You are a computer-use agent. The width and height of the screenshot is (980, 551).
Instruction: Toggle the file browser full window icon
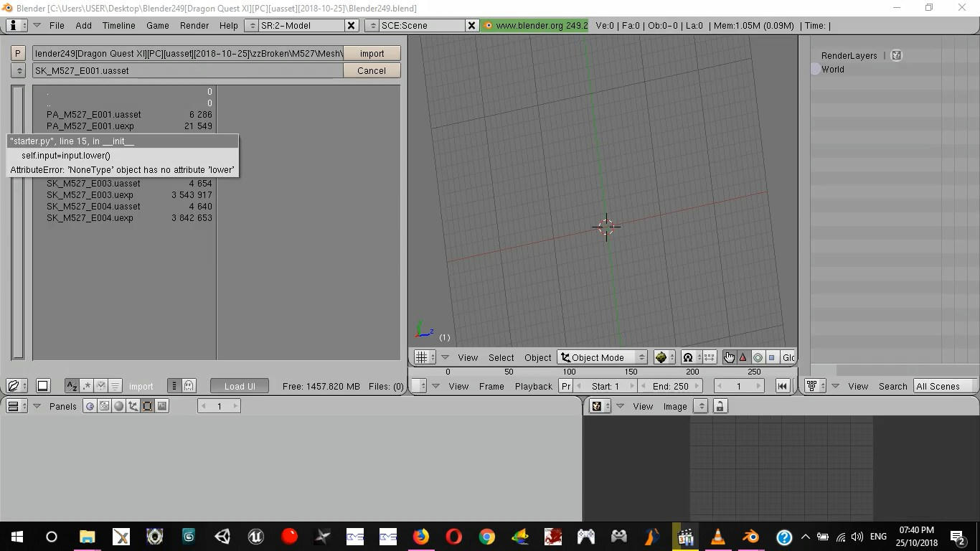[43, 386]
